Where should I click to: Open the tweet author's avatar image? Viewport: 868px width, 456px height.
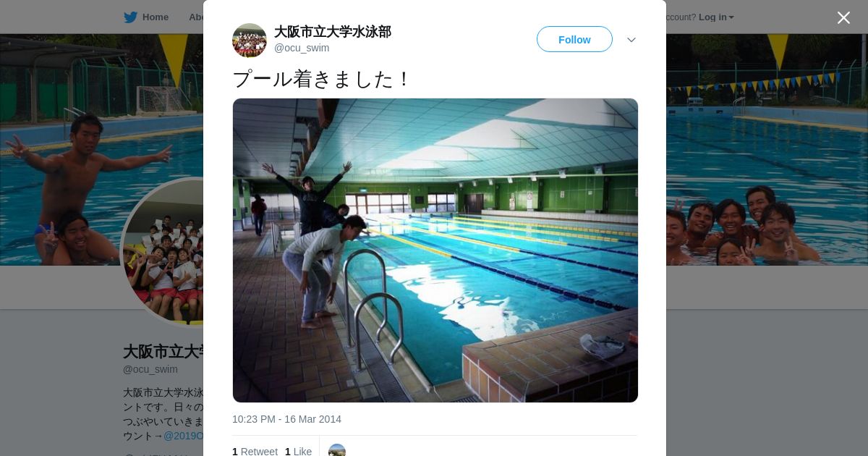pos(250,41)
